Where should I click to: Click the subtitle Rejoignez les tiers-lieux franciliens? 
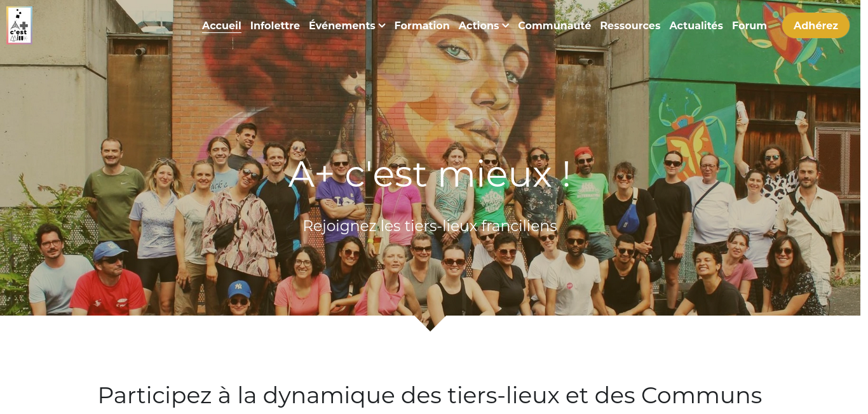click(430, 226)
